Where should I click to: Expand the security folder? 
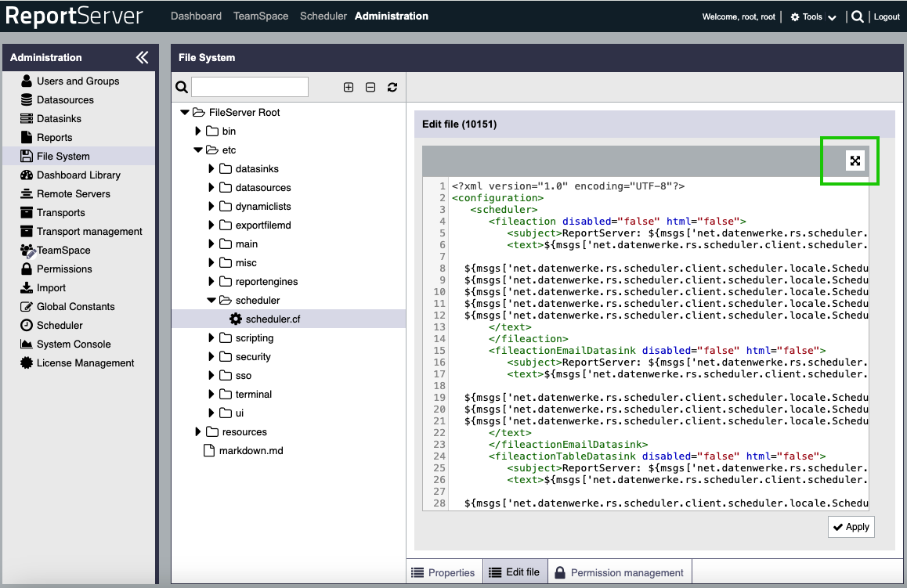[x=211, y=357]
